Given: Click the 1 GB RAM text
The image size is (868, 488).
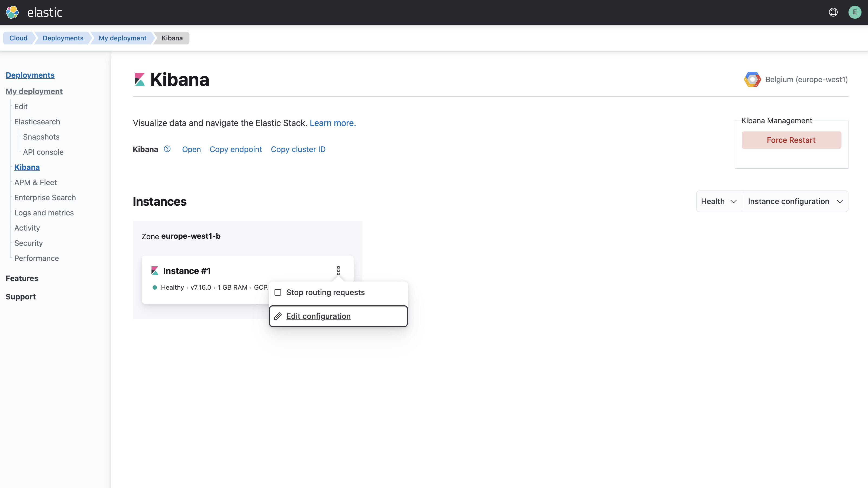Looking at the screenshot, I should [x=232, y=287].
